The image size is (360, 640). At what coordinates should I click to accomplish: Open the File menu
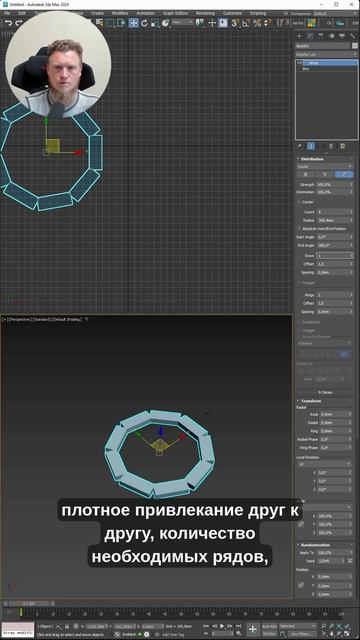(7, 13)
